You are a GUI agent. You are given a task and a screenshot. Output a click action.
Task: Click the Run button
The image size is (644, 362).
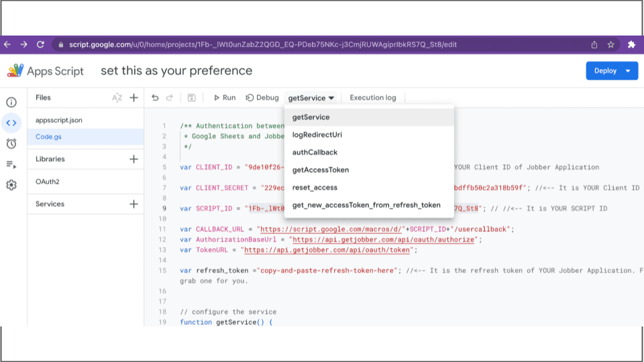tap(225, 98)
